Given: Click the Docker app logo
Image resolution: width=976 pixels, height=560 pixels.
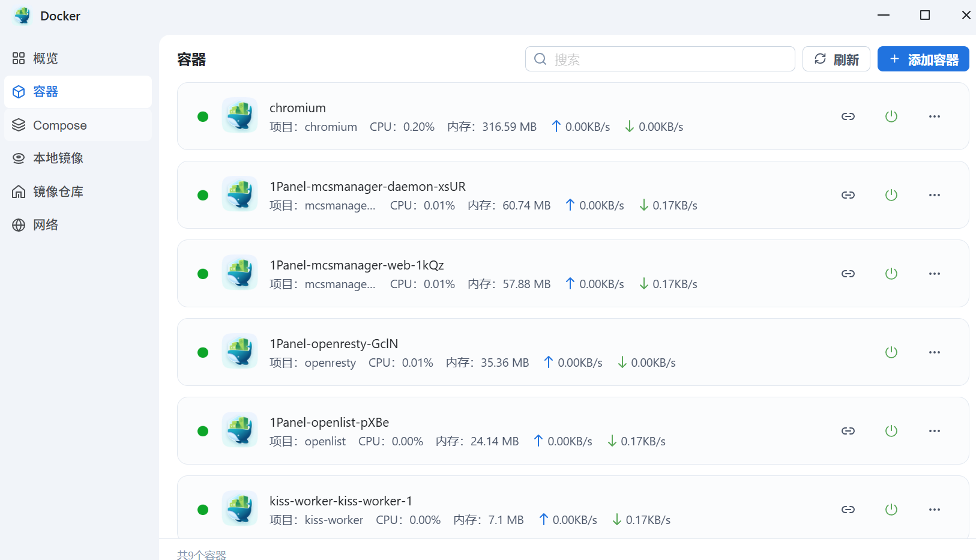Looking at the screenshot, I should click(x=22, y=16).
